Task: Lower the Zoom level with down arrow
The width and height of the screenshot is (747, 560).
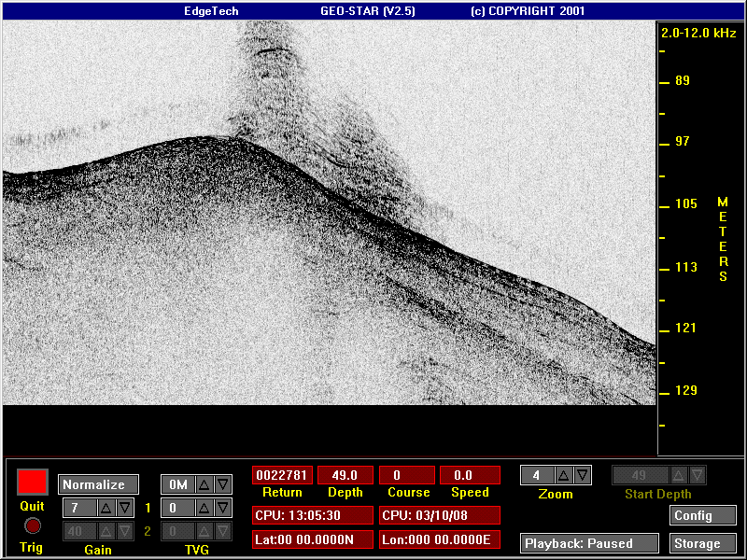Action: (x=582, y=475)
